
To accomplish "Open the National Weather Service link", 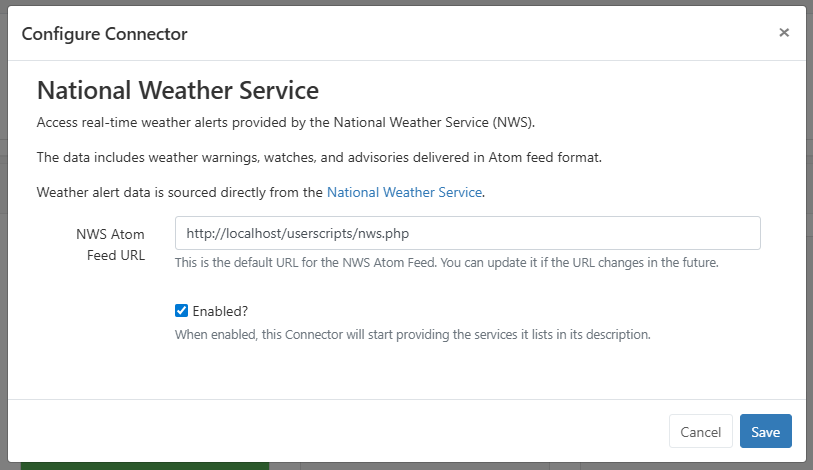I will 404,192.
